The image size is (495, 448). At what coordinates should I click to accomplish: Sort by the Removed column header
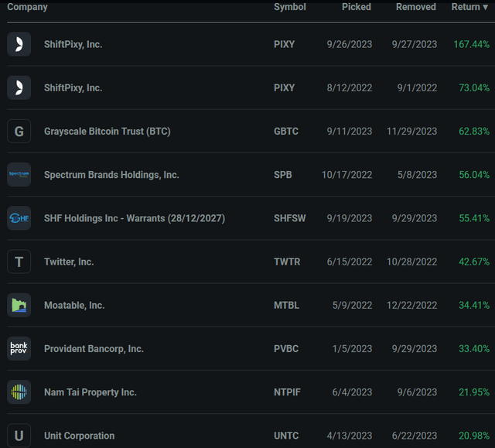coord(416,7)
